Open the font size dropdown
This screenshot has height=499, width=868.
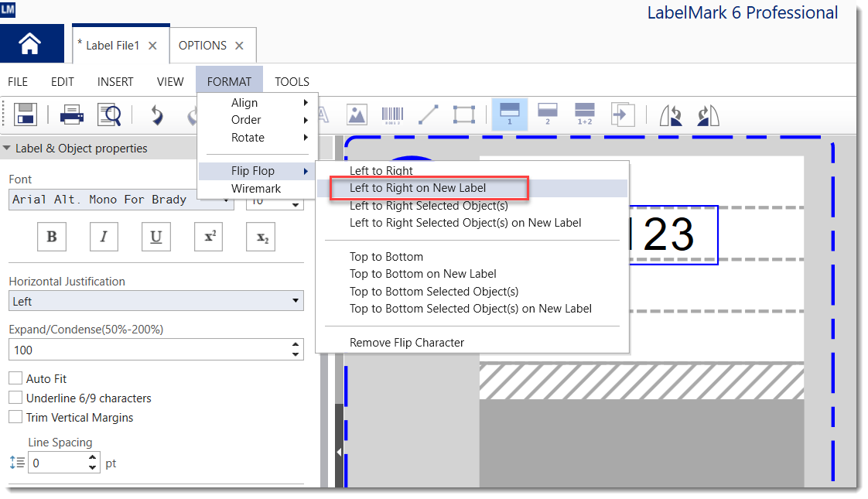point(295,203)
